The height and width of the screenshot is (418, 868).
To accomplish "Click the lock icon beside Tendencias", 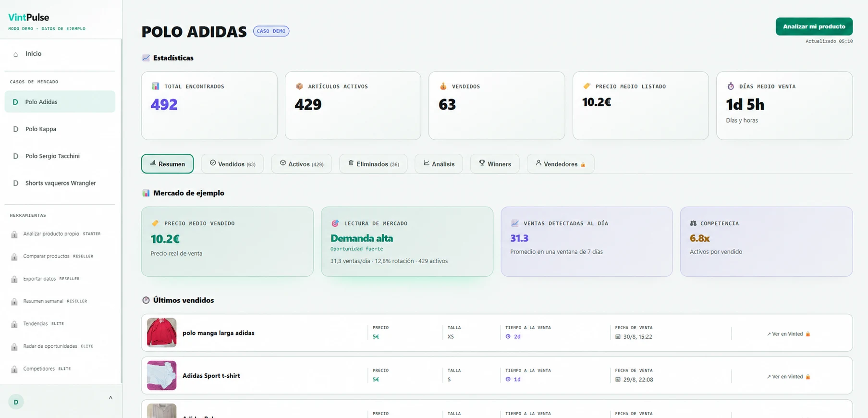I will [14, 324].
